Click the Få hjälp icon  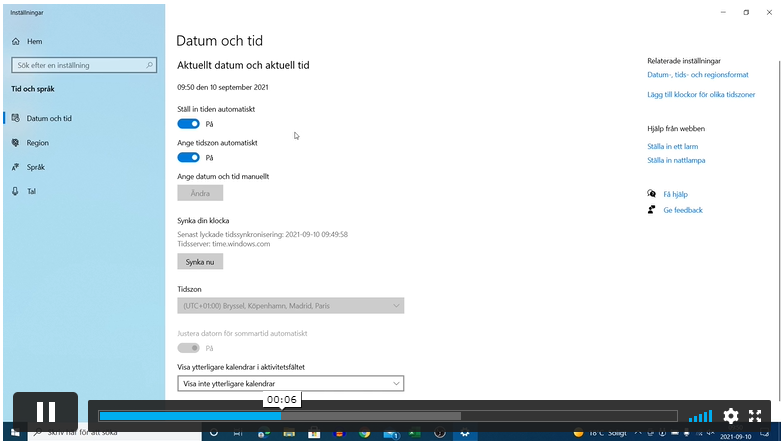(652, 194)
